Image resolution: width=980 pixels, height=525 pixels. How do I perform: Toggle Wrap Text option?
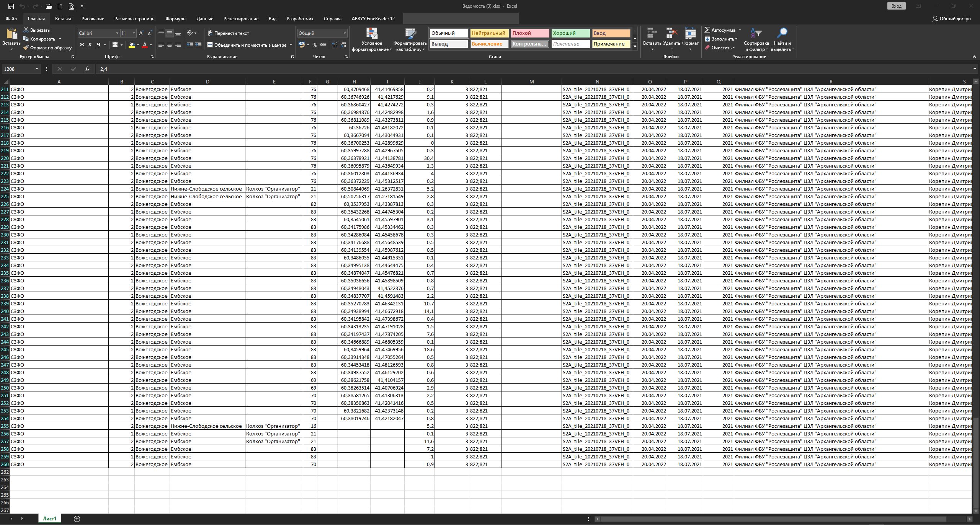click(228, 33)
